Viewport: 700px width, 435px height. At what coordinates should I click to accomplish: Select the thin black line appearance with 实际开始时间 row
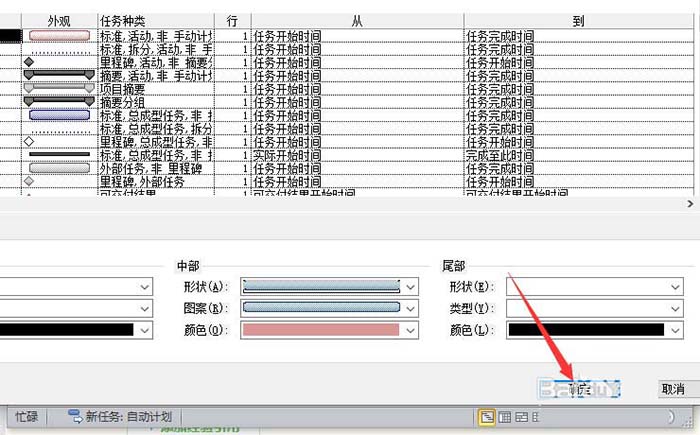click(59, 155)
